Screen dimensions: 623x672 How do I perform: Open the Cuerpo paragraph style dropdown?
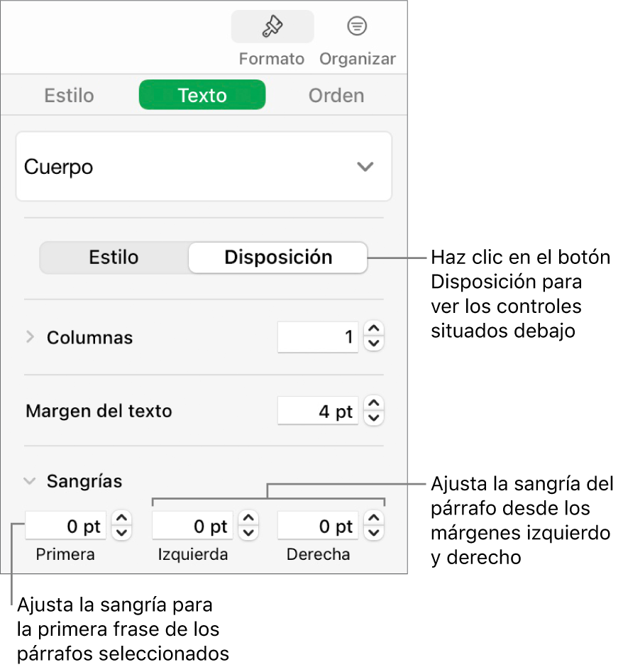(x=204, y=167)
